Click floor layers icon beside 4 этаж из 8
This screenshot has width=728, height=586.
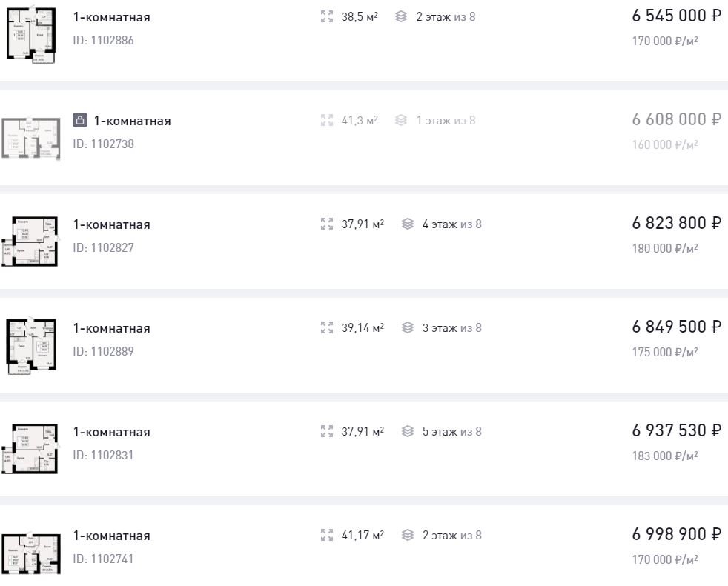click(x=408, y=224)
